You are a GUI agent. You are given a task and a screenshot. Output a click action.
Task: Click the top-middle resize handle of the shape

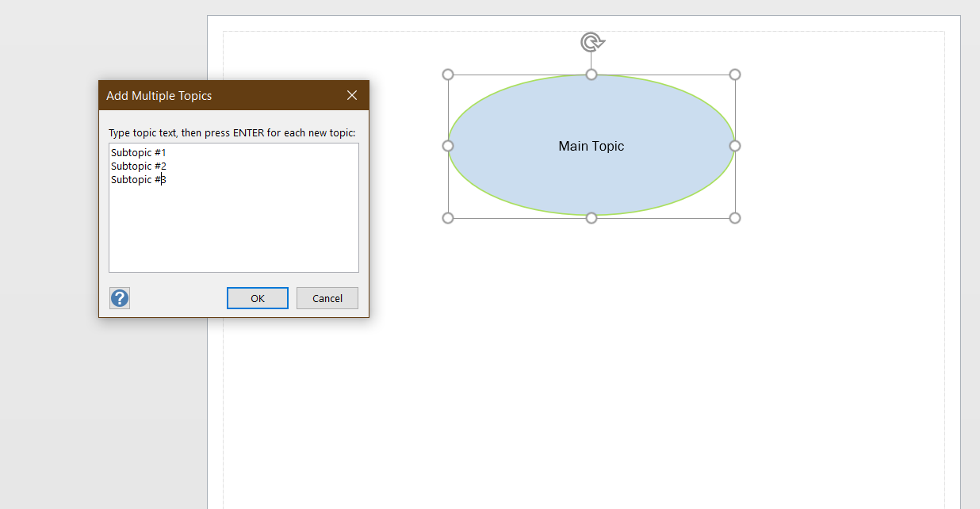591,75
